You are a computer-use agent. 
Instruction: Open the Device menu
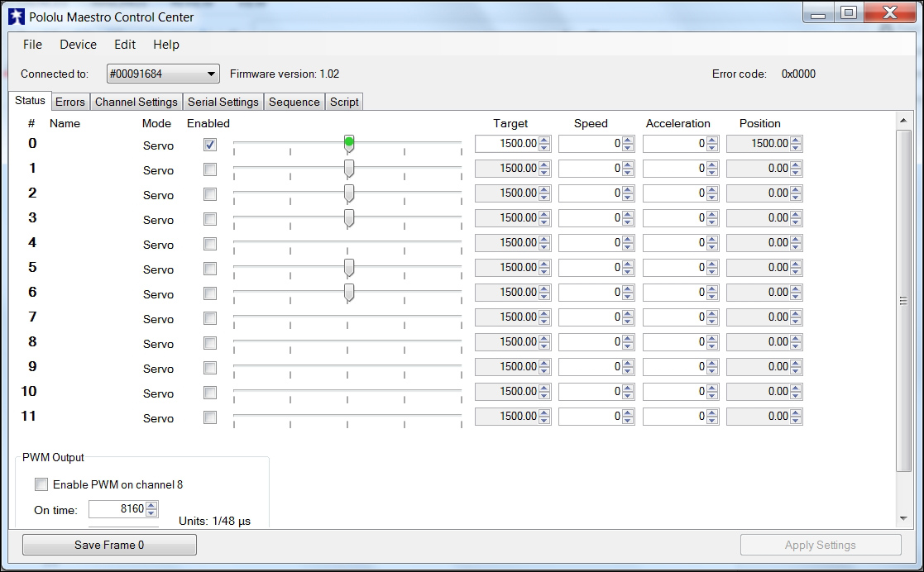(x=78, y=45)
